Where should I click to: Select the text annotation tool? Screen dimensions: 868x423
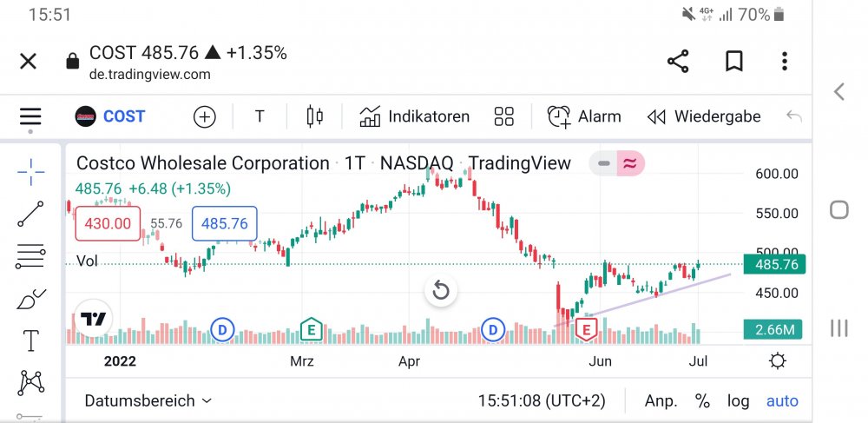(x=31, y=340)
